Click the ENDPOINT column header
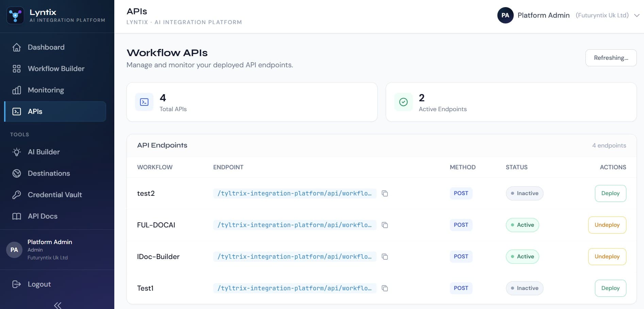Viewport: 644px width, 309px height. [228, 167]
